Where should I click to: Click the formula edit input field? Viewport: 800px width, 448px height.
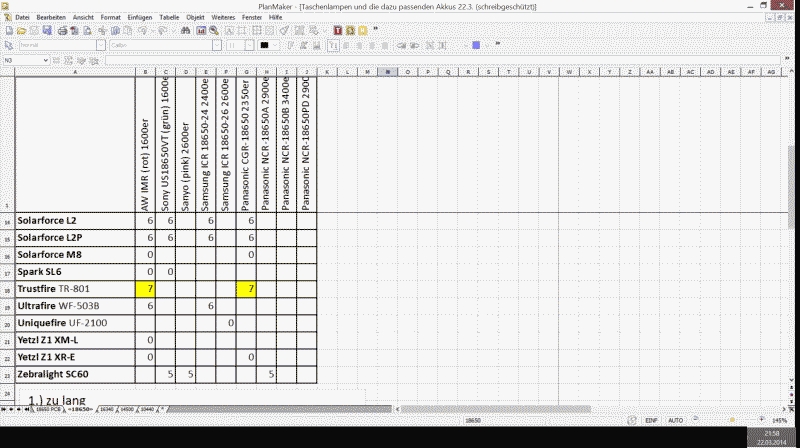click(x=443, y=60)
